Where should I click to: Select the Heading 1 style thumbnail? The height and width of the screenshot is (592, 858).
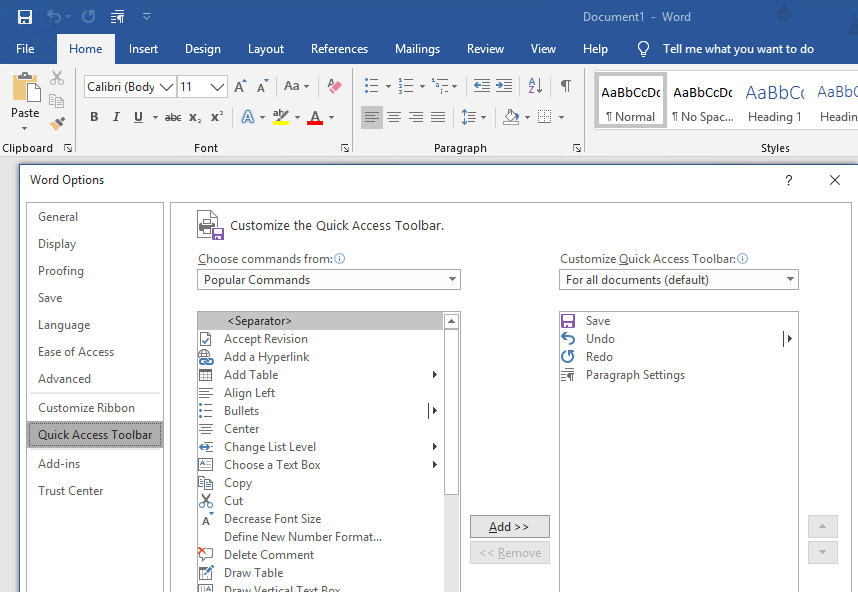click(x=774, y=103)
